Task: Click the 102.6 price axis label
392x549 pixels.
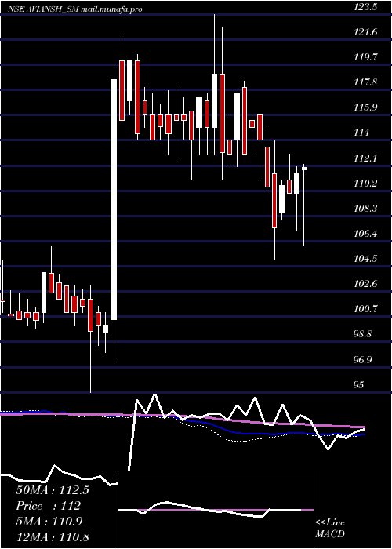Action: (x=365, y=284)
